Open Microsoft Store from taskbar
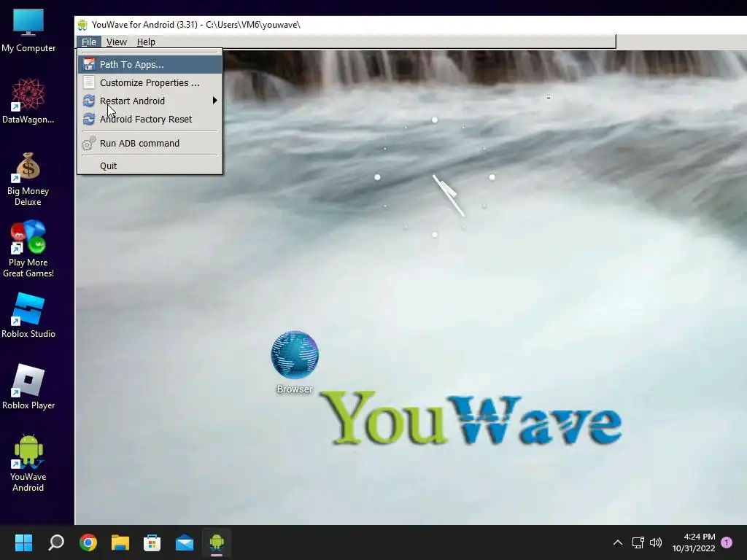 (152, 542)
